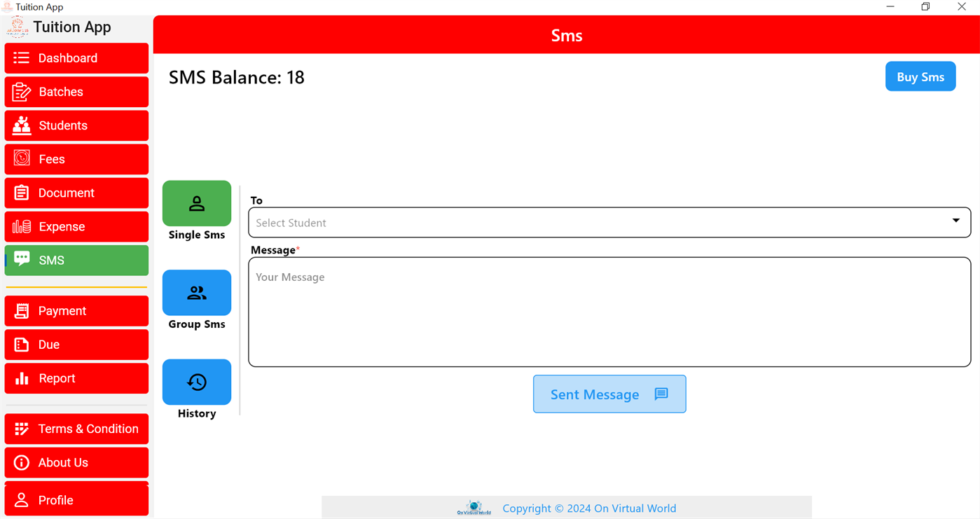Viewport: 980px width, 519px height.
Task: Click the Single Sms label
Action: (x=197, y=235)
